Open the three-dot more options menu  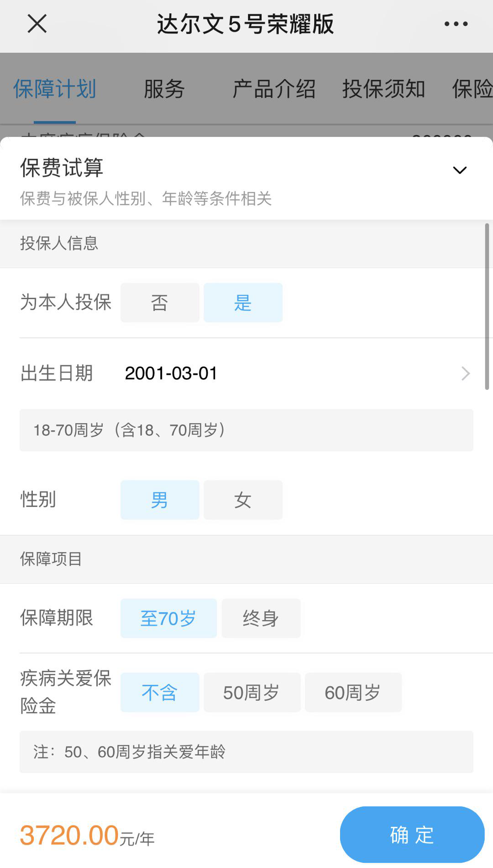(456, 24)
